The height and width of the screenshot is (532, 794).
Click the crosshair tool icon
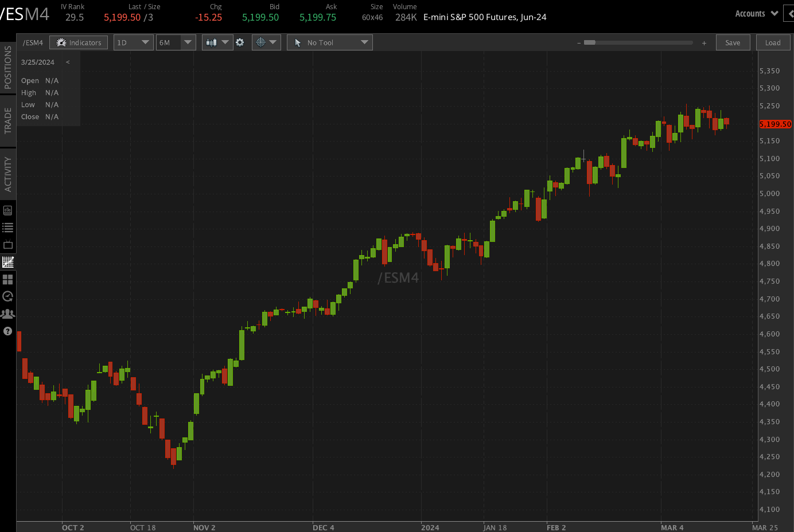261,42
